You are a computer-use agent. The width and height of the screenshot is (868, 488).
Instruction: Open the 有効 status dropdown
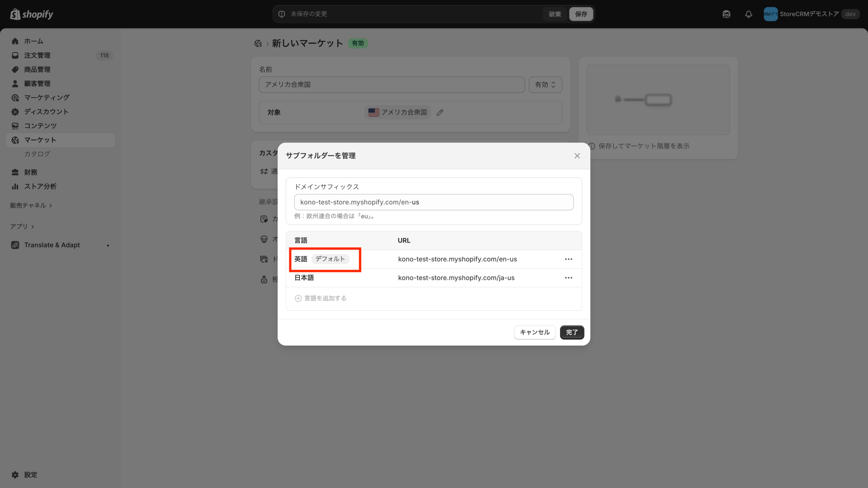pyautogui.click(x=545, y=85)
